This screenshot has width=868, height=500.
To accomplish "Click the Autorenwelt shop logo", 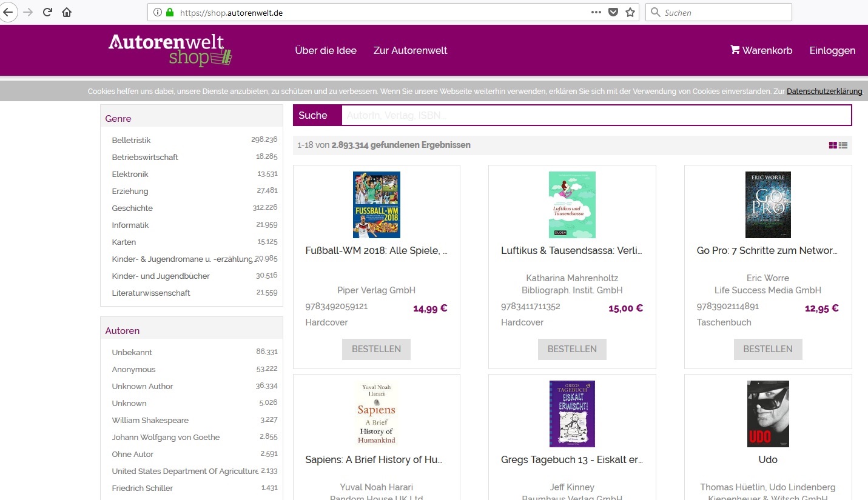I will tap(170, 50).
